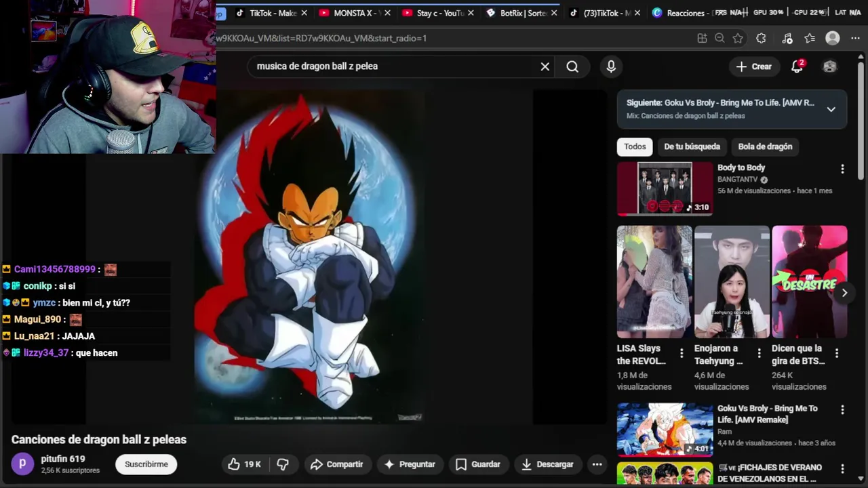Viewport: 868px width, 488px height.
Task: Open Enojaron a Taehyung short thumbnail
Action: click(732, 282)
